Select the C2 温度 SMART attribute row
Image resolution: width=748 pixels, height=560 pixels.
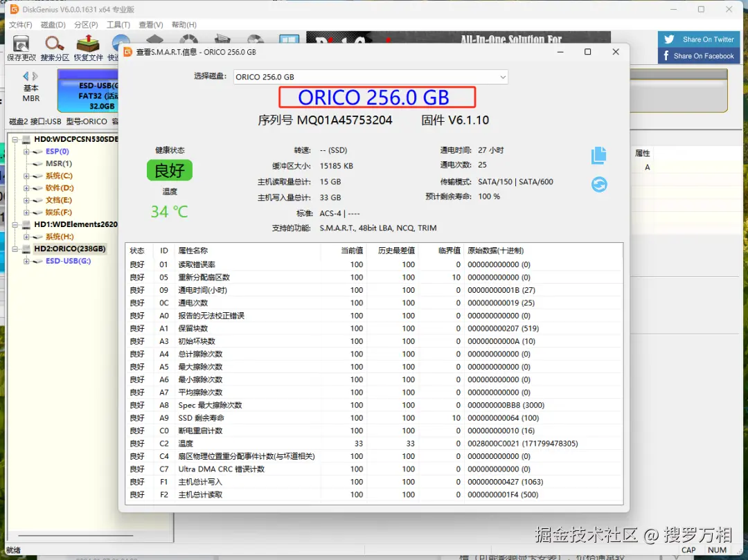[x=374, y=444]
